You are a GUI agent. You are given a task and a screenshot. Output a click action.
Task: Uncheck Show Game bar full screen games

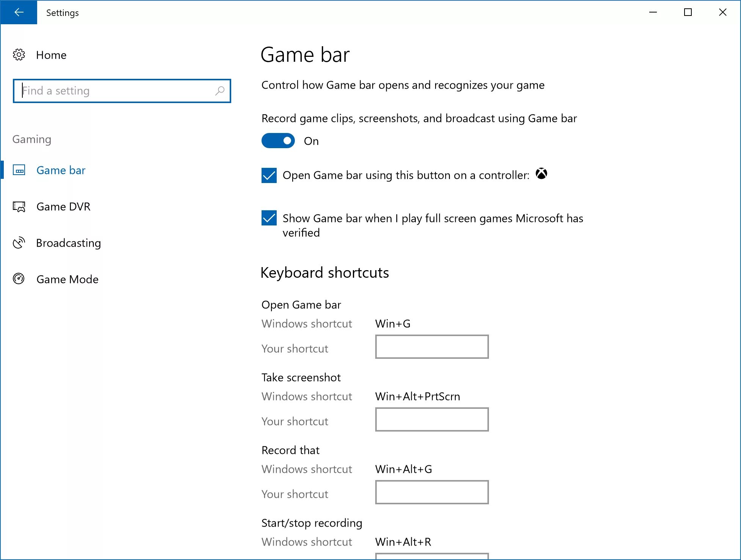coord(269,218)
